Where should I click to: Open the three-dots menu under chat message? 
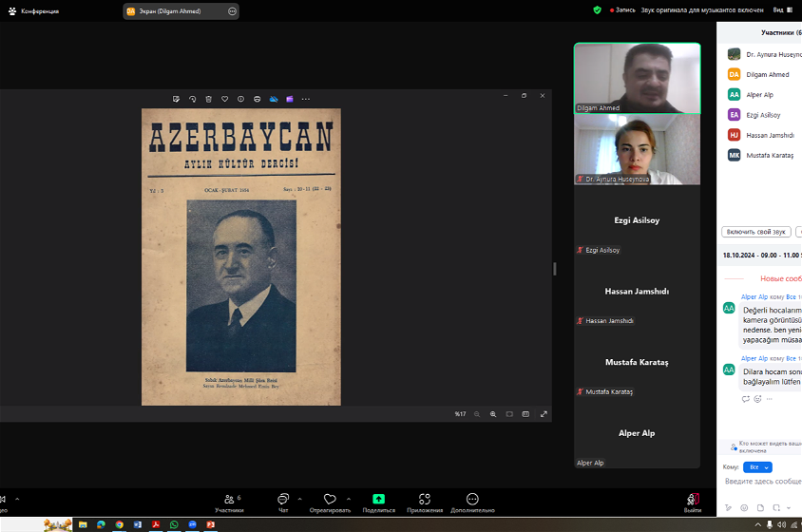770,399
